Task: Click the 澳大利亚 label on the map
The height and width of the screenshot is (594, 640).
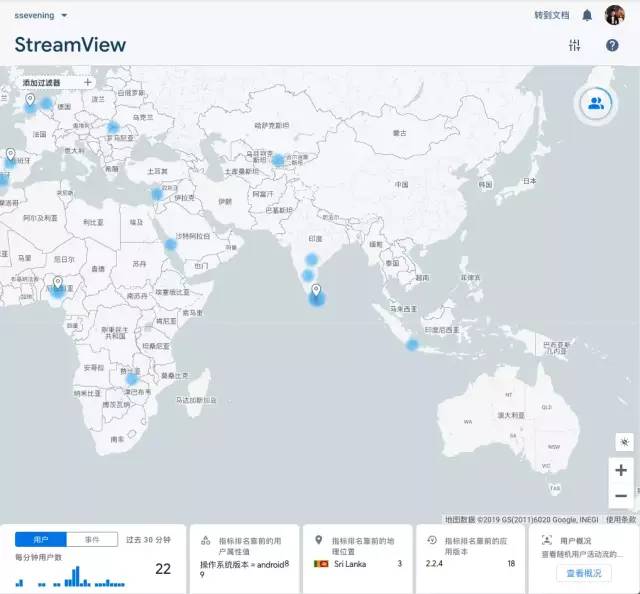Action: [x=511, y=415]
